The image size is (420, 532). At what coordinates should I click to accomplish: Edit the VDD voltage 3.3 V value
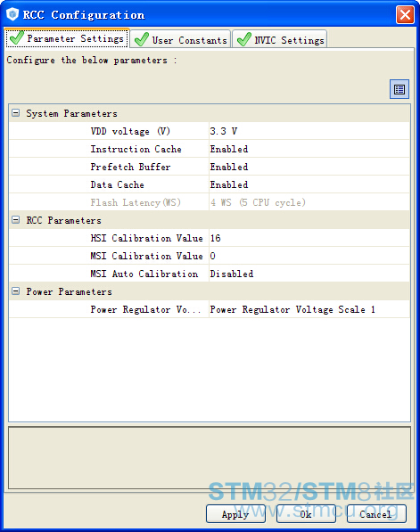coord(309,131)
